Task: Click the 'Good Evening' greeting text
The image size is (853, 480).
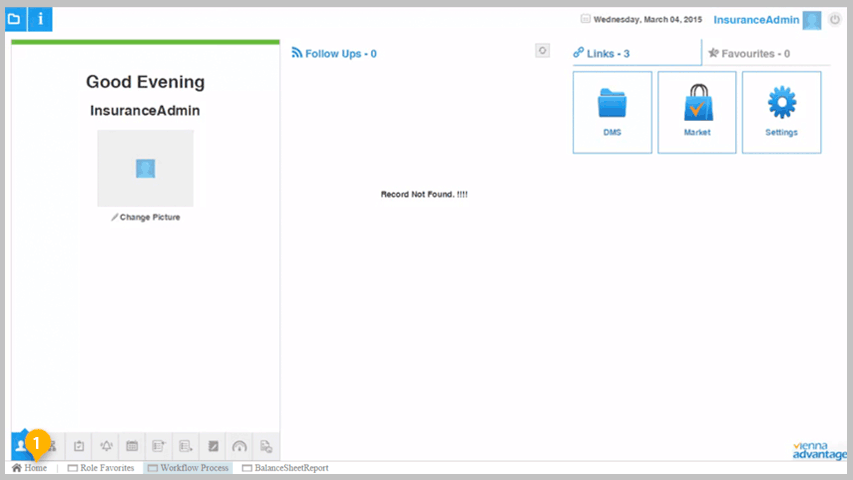Action: 145,82
